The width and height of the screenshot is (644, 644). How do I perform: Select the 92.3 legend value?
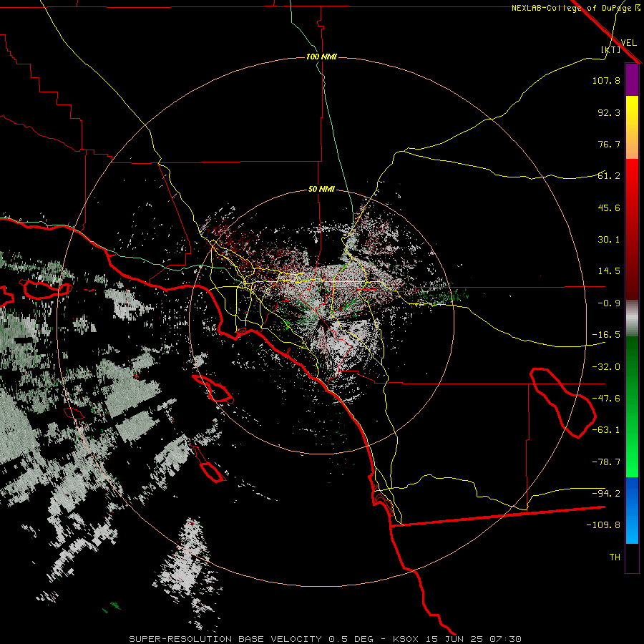click(609, 112)
